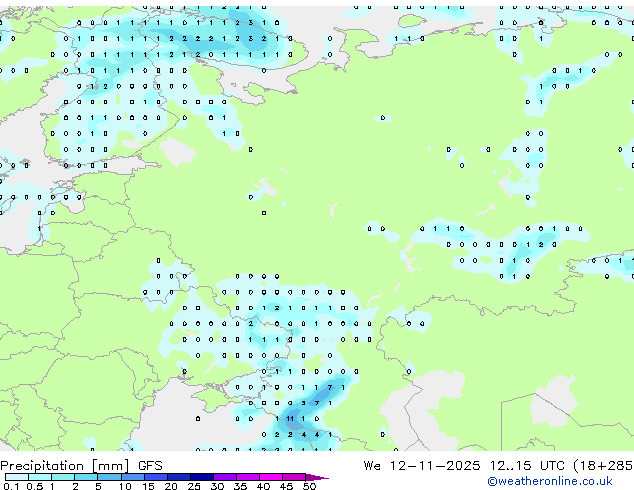Image resolution: width=634 pixels, height=490 pixels.
Task: Click the legend label "50"
Action: pyautogui.click(x=309, y=486)
